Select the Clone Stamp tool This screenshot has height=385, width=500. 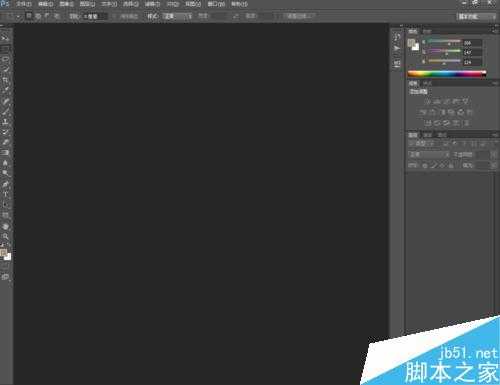(x=5, y=122)
